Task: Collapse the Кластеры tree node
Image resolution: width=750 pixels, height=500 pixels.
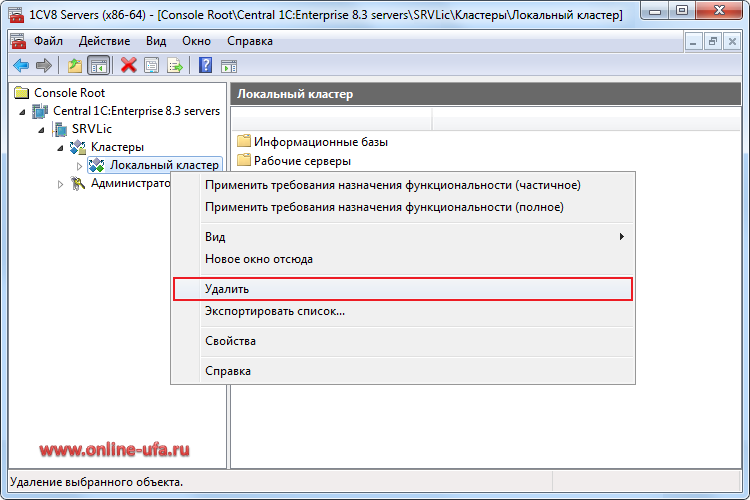Action: click(60, 148)
